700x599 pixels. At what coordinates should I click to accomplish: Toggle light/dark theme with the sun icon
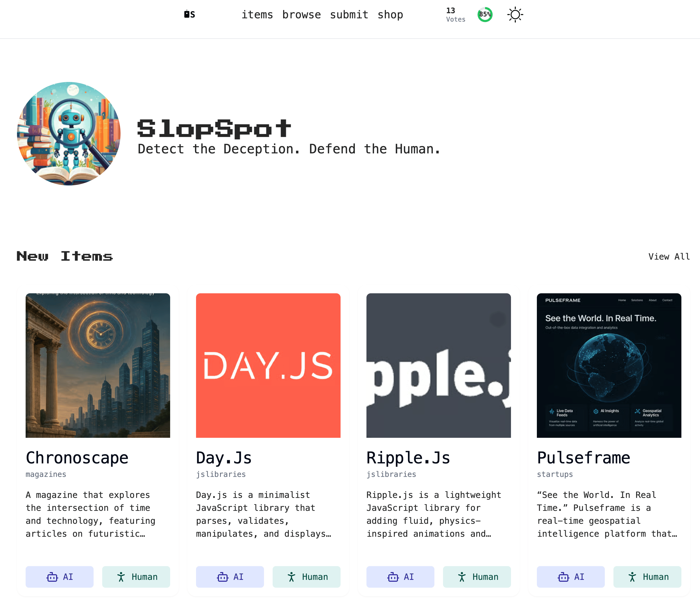(515, 14)
